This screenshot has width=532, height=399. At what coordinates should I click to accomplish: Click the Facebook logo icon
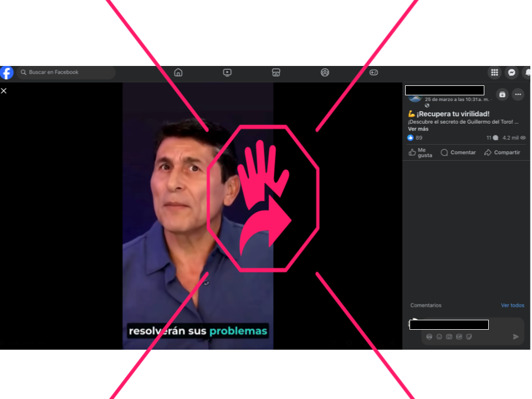[7, 73]
